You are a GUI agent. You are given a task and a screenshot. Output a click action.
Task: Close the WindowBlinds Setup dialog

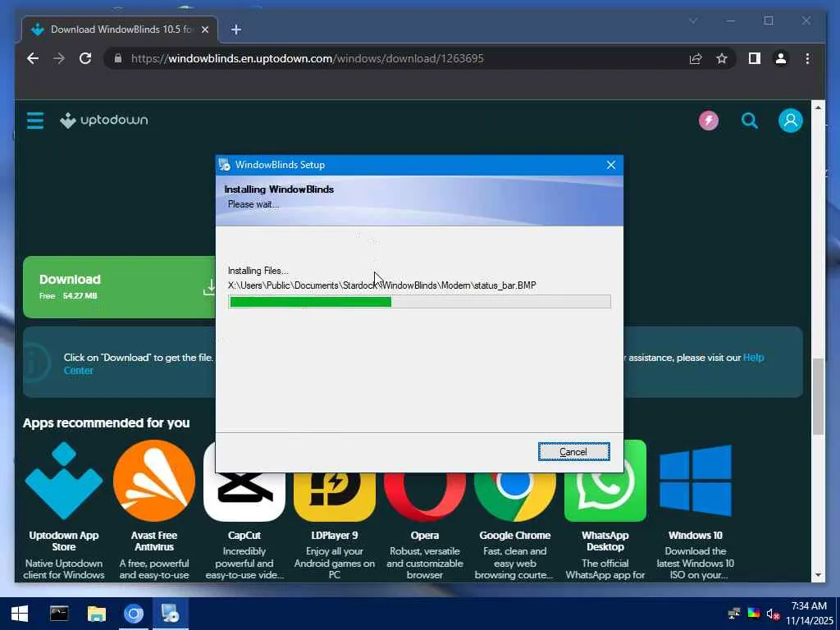(610, 165)
